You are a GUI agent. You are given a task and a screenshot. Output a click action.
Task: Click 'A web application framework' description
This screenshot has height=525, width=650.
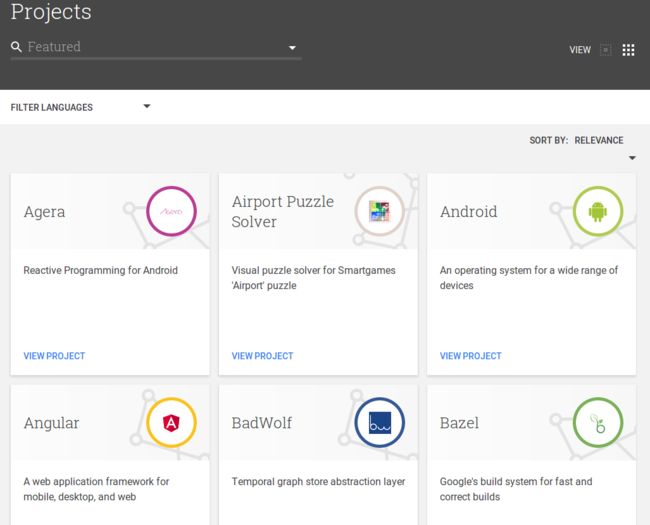96,489
